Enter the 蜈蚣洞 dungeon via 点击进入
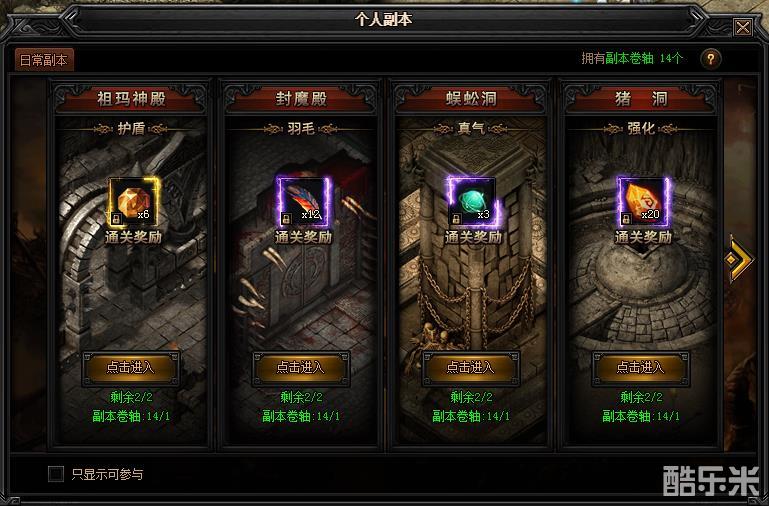This screenshot has width=769, height=506. 471,367
